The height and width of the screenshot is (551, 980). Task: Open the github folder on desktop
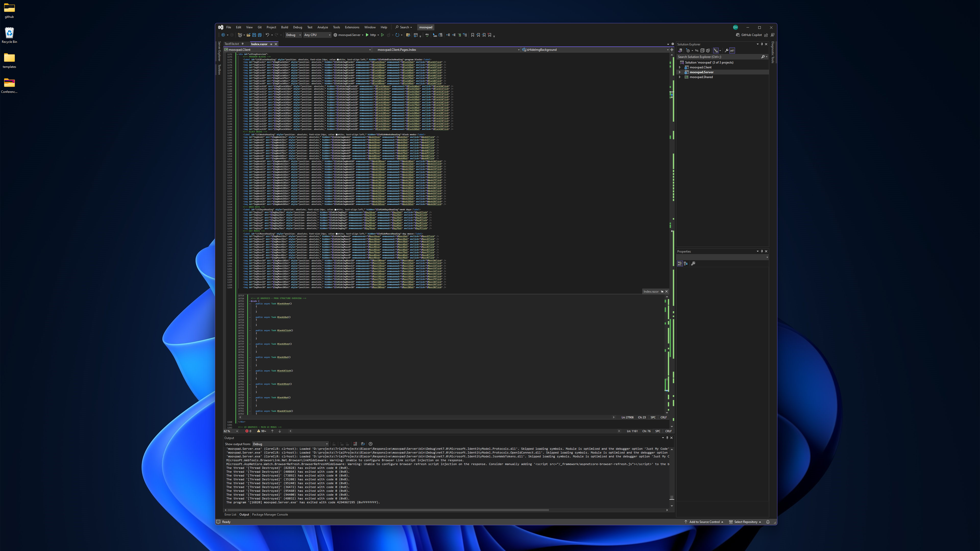pos(9,11)
